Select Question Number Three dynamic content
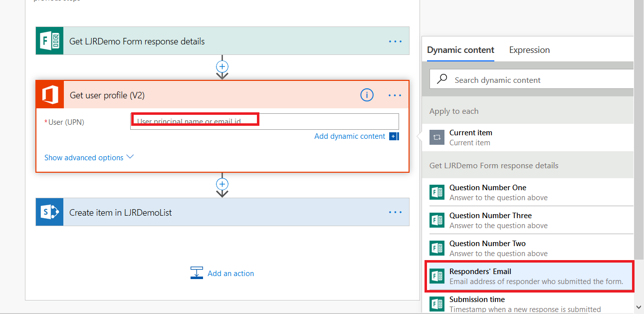The width and height of the screenshot is (644, 314). point(528,220)
